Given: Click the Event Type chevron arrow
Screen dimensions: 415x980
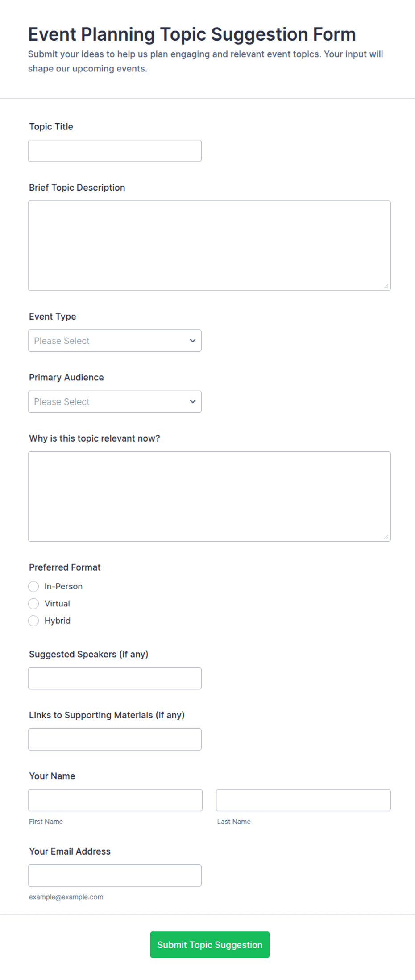Looking at the screenshot, I should click(x=193, y=341).
